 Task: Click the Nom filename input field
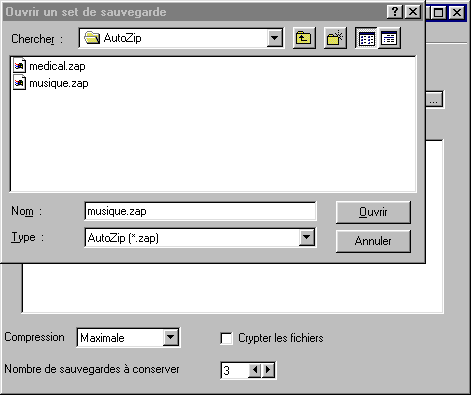(200, 211)
